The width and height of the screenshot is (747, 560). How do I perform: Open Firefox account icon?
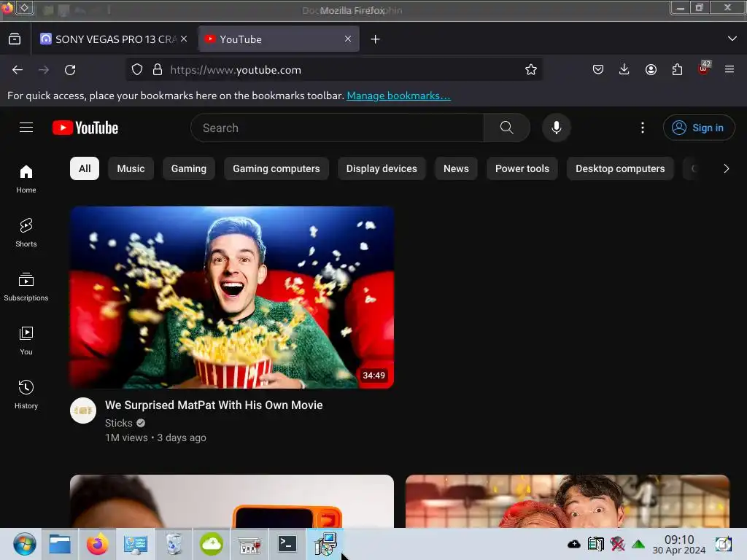(x=651, y=70)
